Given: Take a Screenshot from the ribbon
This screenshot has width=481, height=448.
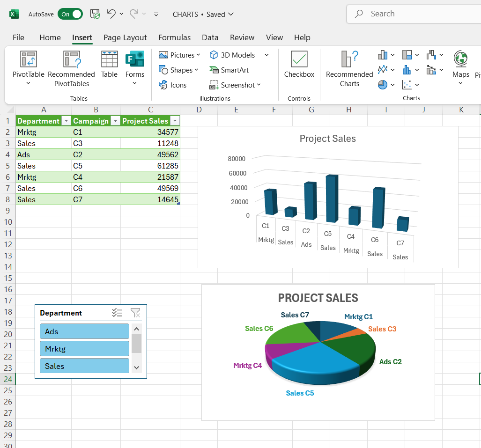Looking at the screenshot, I should 235,85.
